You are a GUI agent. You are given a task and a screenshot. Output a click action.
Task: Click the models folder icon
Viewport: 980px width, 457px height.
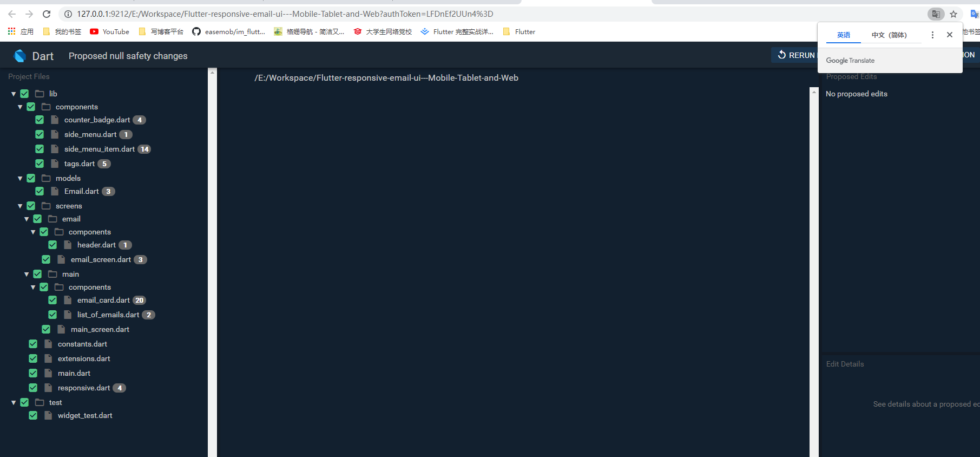click(46, 178)
